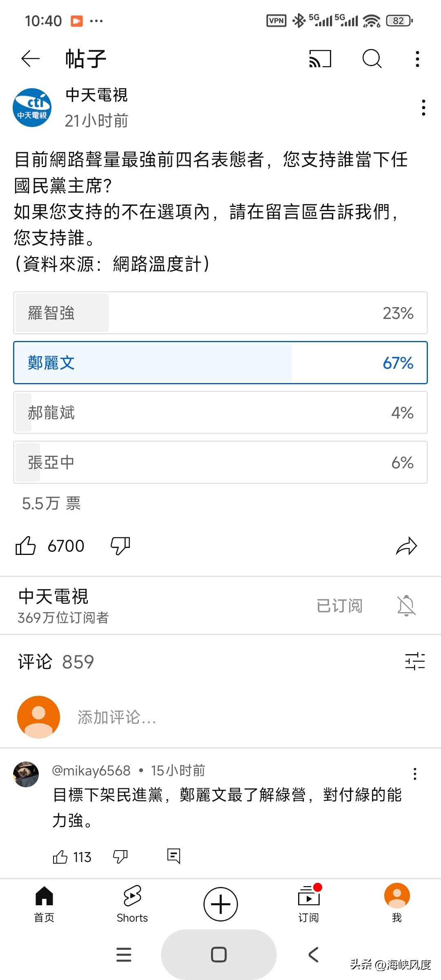
Task: Open the top bar three-dot overflow menu
Action: click(417, 59)
